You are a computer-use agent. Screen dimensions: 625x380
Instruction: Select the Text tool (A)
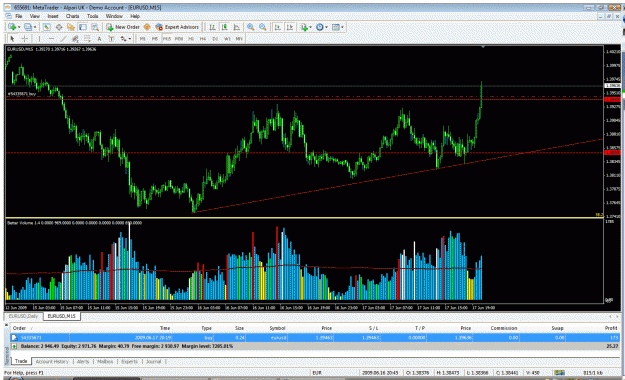pyautogui.click(x=99, y=39)
